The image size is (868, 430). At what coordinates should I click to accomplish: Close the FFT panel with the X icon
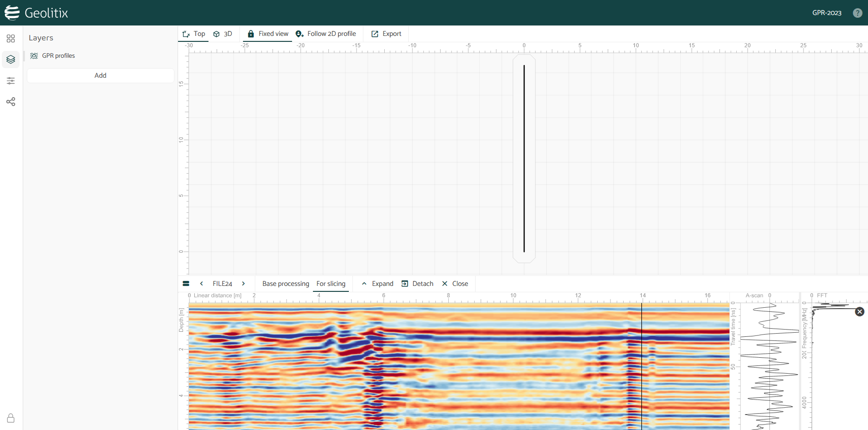[x=859, y=312]
